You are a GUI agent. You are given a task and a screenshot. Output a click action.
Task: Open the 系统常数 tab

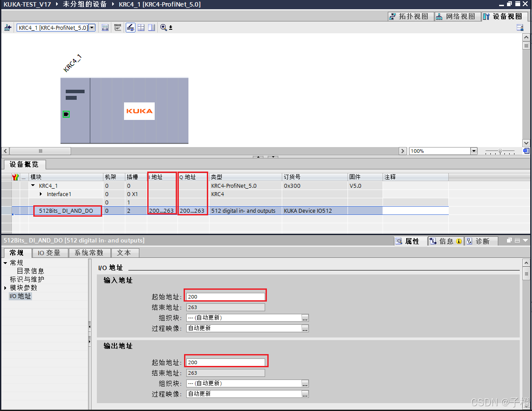pyautogui.click(x=89, y=253)
